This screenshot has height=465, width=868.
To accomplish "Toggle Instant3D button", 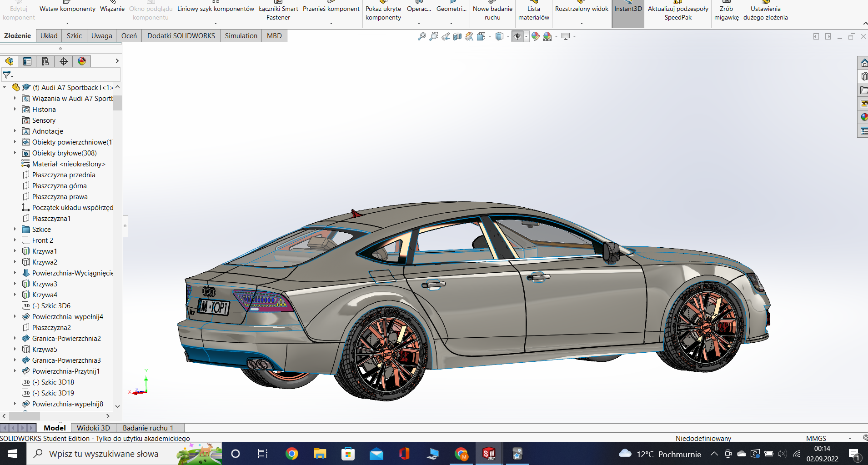I will pos(628,14).
